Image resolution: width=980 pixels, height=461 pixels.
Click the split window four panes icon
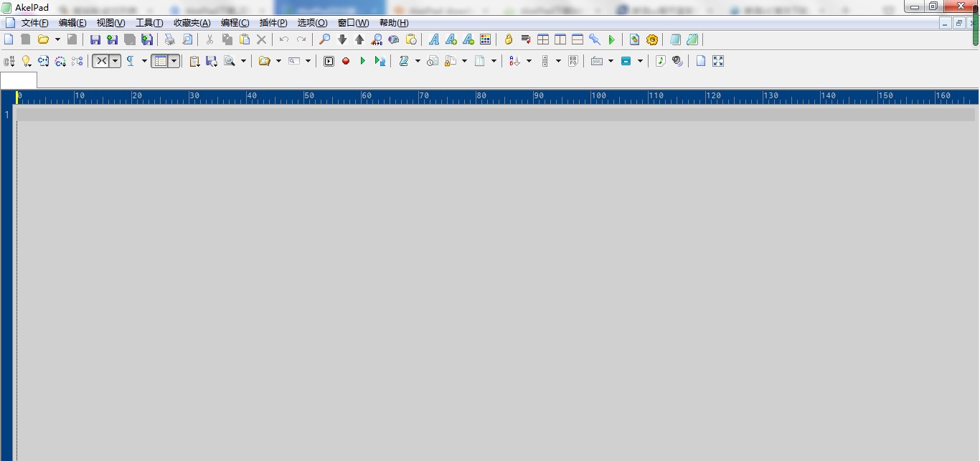point(543,39)
